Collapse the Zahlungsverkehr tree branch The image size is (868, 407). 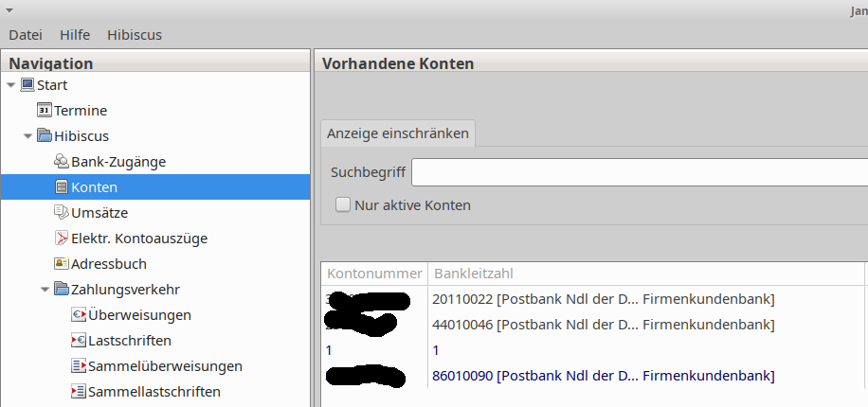[45, 290]
